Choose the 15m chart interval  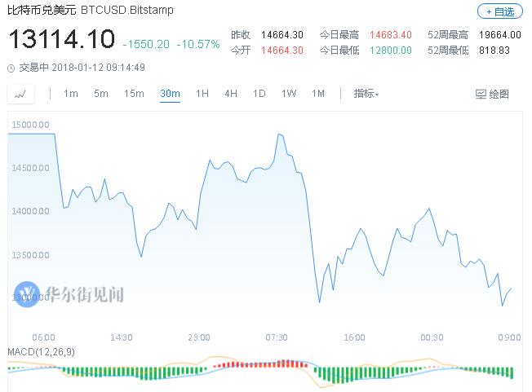134,94
